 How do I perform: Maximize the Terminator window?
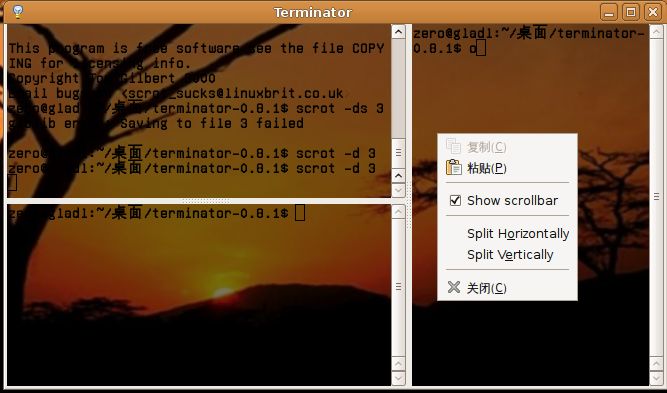pyautogui.click(x=631, y=12)
